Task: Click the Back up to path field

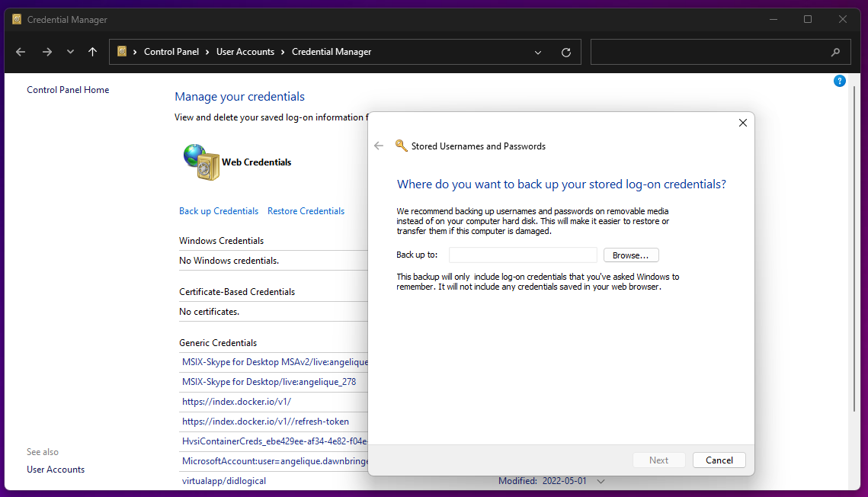Action: point(523,255)
